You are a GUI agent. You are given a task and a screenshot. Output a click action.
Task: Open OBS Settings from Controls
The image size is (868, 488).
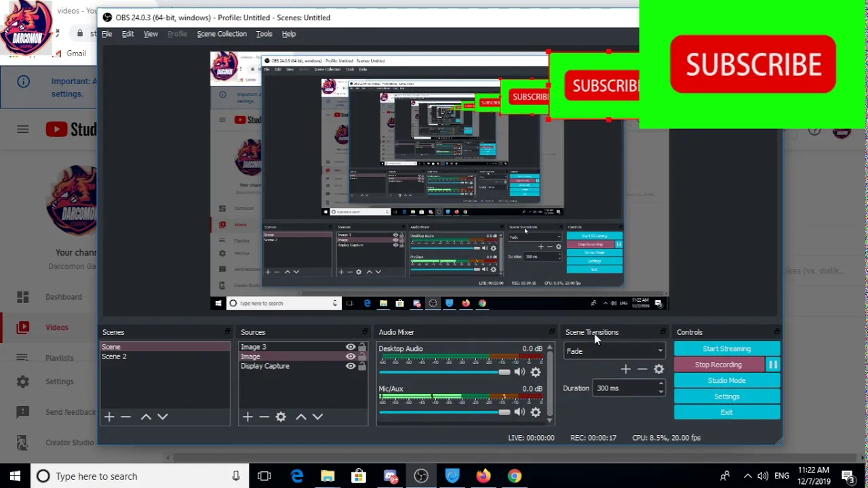(x=727, y=396)
